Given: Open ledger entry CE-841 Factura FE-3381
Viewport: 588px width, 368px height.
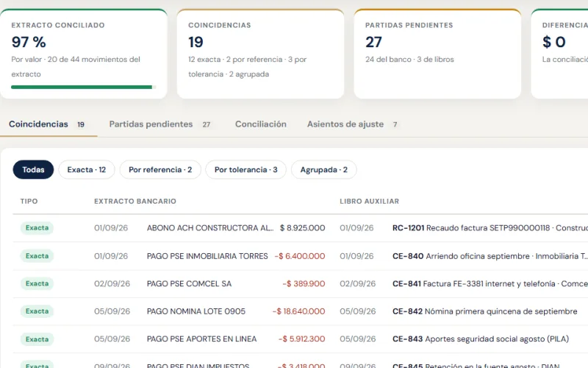Looking at the screenshot, I should coord(490,283).
